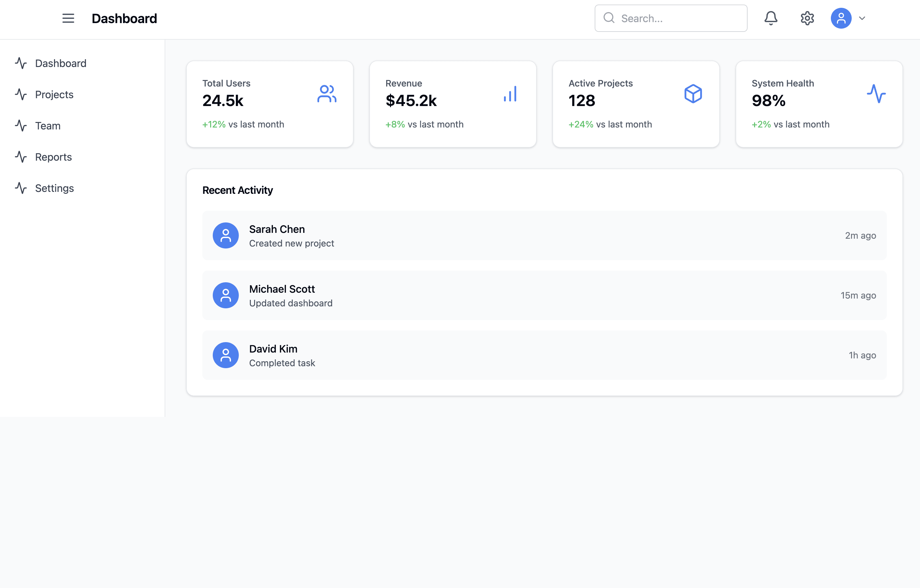Image resolution: width=920 pixels, height=588 pixels.
Task: Toggle the hamburger menu icon
Action: point(68,18)
